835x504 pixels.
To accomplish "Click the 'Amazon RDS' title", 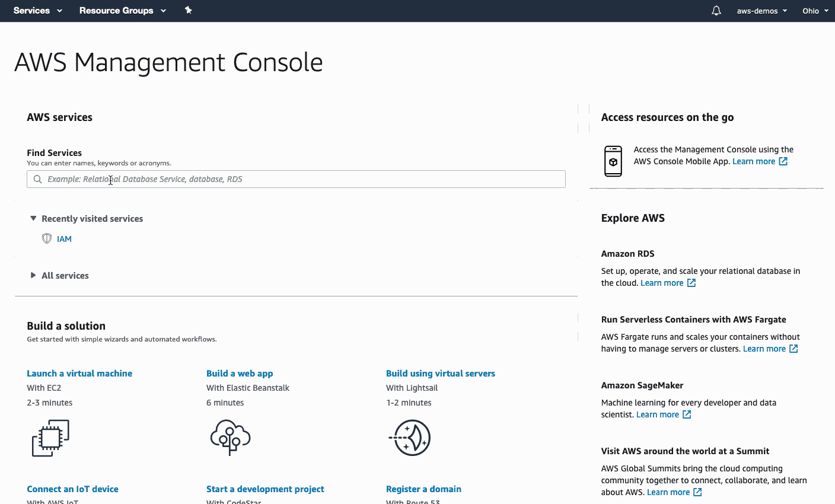I will tap(627, 253).
